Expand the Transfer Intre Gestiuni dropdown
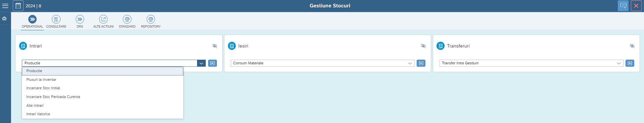 coord(619,63)
